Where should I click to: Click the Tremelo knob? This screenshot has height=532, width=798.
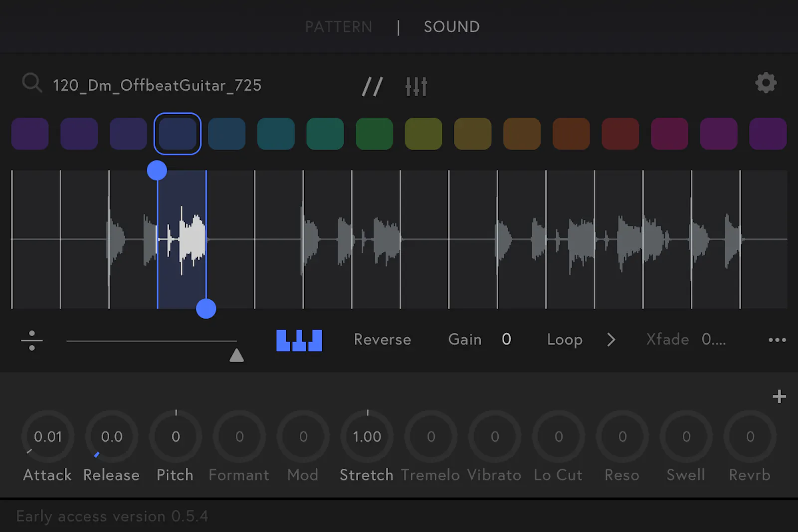(x=431, y=436)
